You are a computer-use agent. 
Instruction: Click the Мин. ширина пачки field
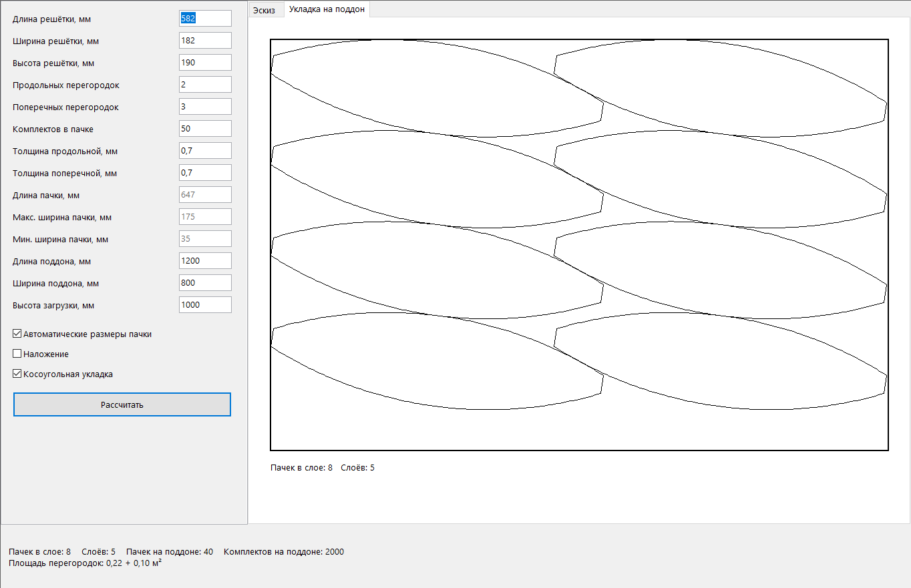pos(205,239)
